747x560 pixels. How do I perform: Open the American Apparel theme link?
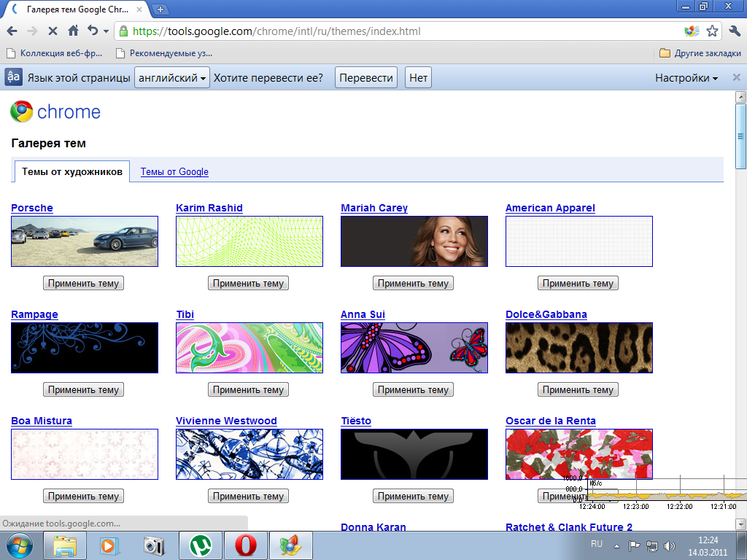coord(550,208)
